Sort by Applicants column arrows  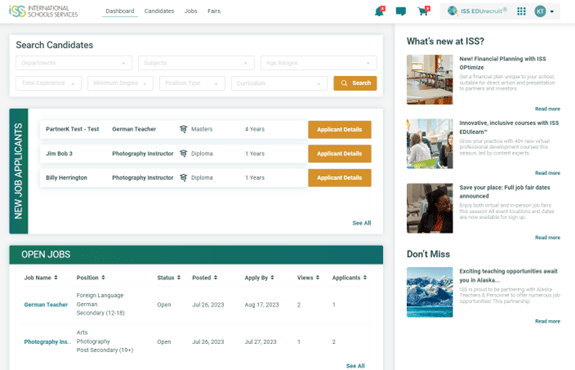pos(365,278)
